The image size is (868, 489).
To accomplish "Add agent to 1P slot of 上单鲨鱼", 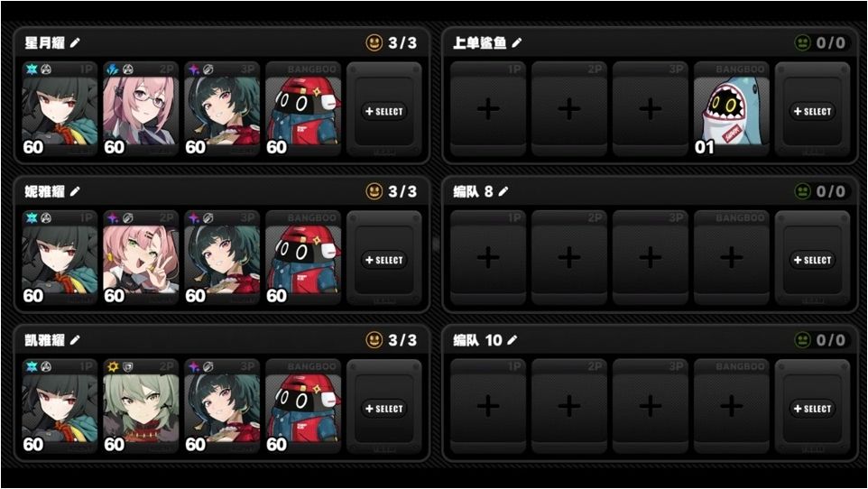I will (x=488, y=110).
